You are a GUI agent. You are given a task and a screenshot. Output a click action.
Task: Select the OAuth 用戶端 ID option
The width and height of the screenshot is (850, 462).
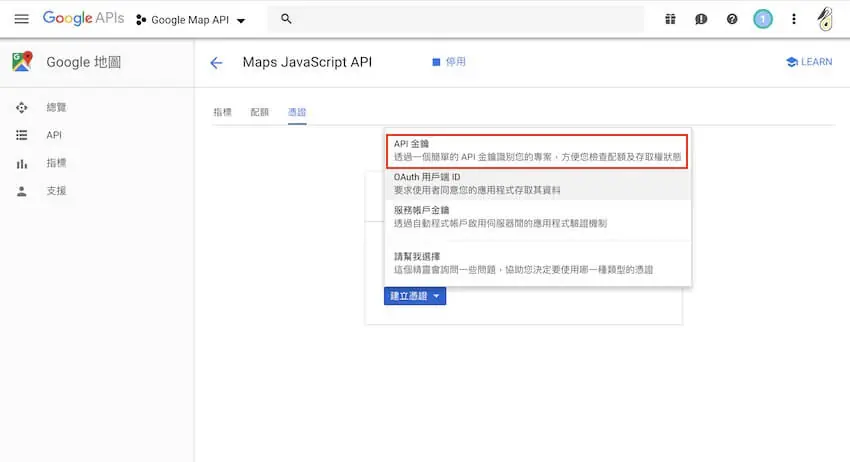538,184
